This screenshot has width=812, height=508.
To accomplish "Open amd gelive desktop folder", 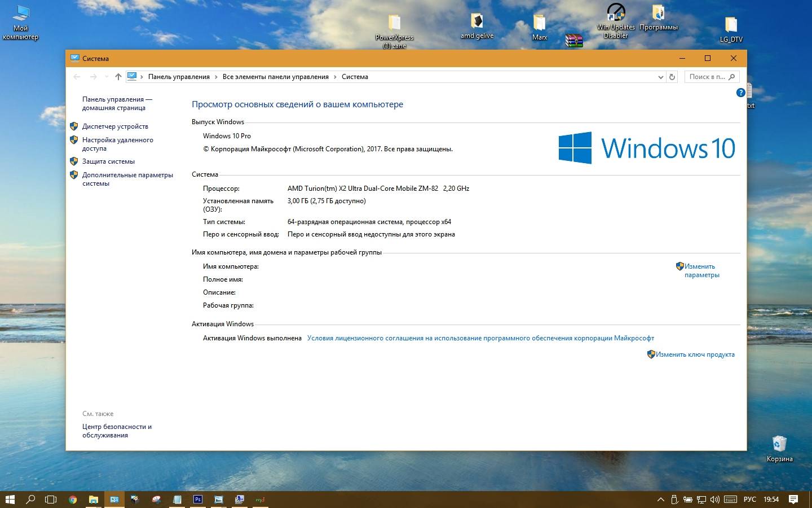I will point(477,26).
